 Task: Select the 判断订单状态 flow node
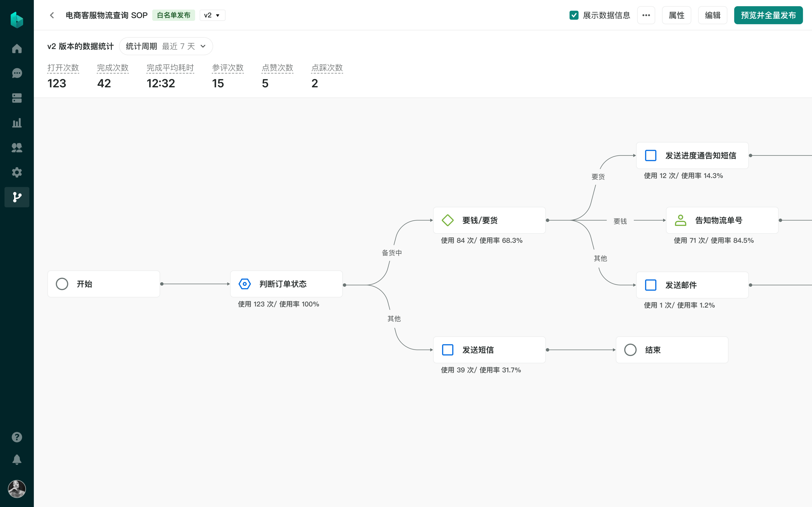click(286, 284)
